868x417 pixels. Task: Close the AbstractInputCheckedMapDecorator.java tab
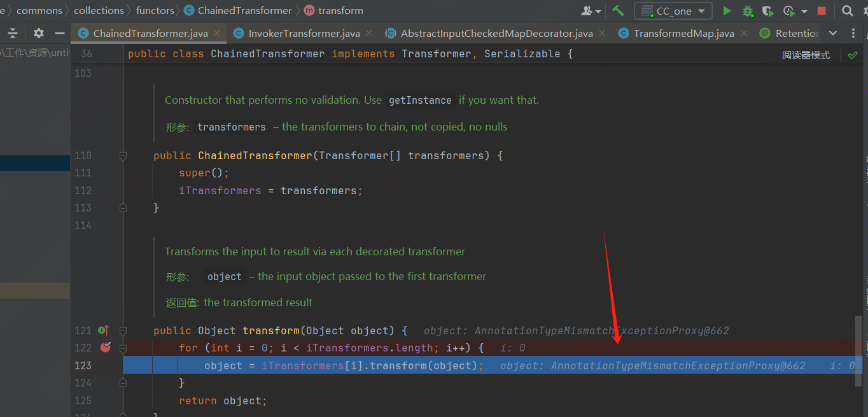[x=603, y=33]
